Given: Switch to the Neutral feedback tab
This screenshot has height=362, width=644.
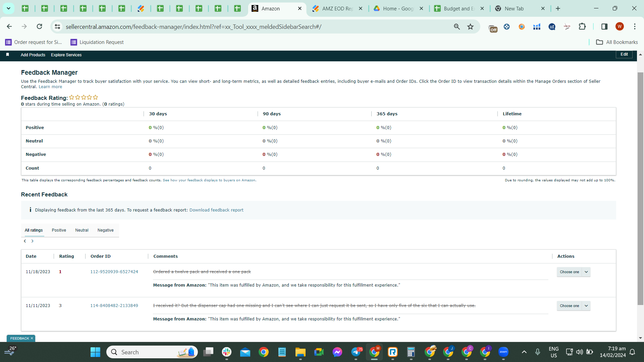Looking at the screenshot, I should [82, 230].
